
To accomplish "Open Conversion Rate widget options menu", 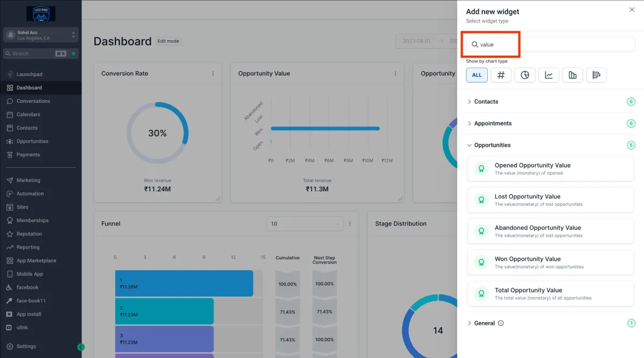I will click(x=213, y=73).
